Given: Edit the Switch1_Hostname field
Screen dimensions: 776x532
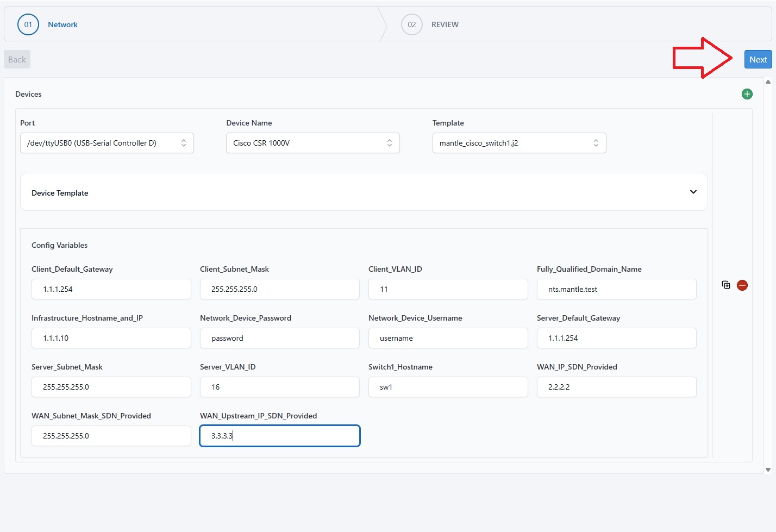Looking at the screenshot, I should click(x=448, y=387).
